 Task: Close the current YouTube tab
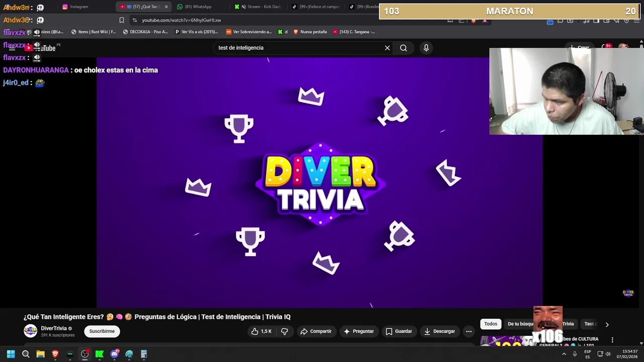point(166,7)
